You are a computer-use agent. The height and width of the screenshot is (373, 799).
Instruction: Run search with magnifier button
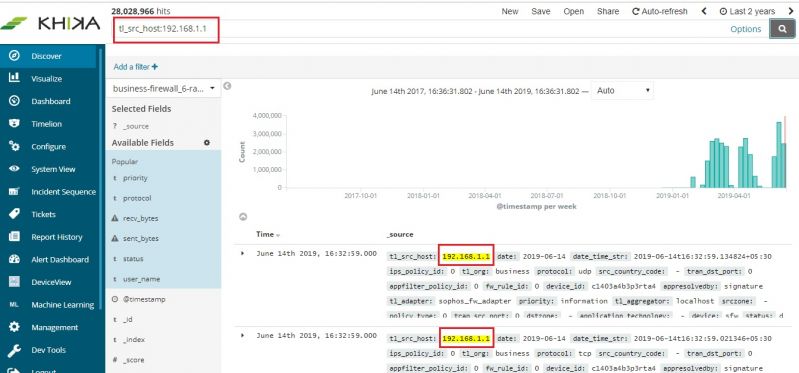click(x=781, y=29)
